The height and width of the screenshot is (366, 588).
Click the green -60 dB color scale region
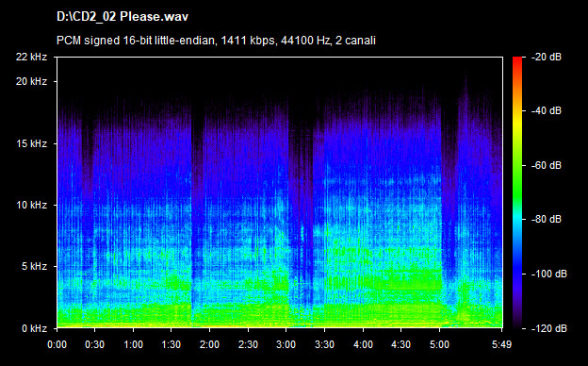[x=517, y=165]
